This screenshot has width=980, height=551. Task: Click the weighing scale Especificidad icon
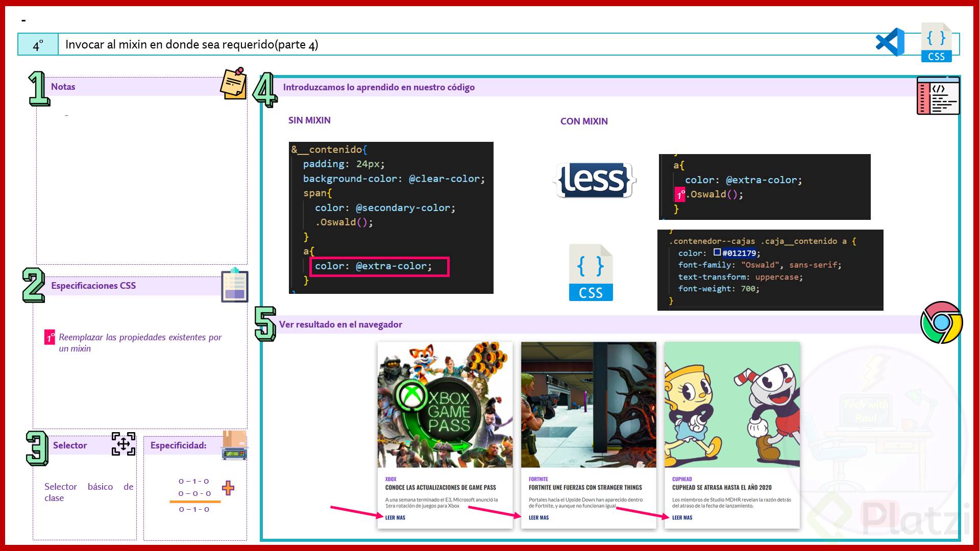click(234, 445)
